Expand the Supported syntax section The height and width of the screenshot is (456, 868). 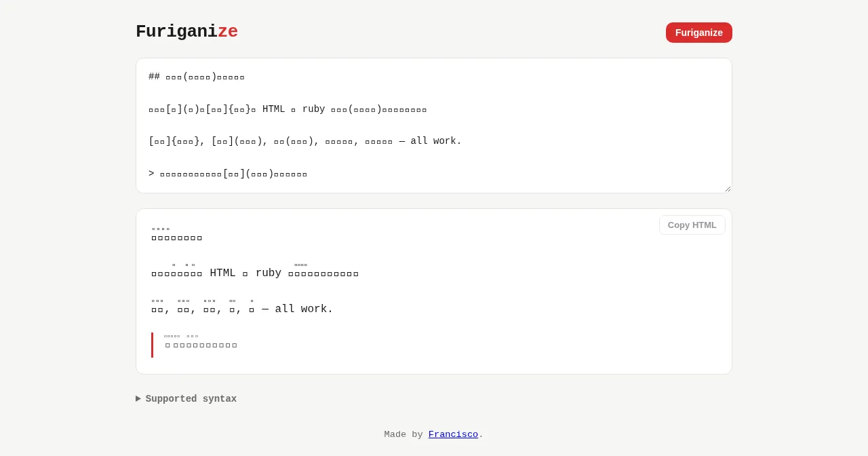point(186,399)
